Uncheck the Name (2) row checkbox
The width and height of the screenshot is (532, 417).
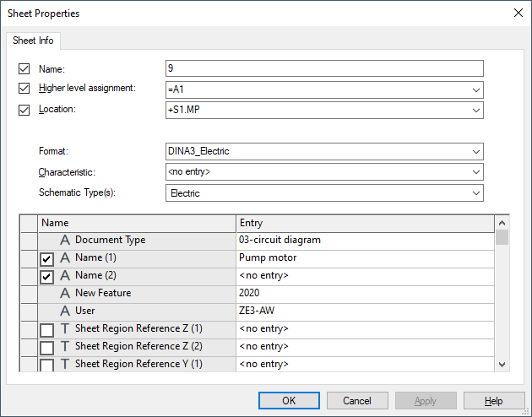point(46,278)
